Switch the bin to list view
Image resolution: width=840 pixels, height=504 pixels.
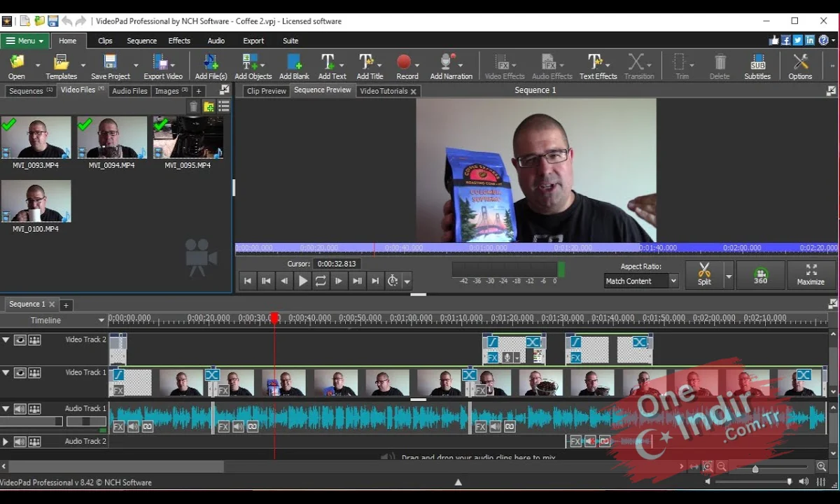coord(224,106)
